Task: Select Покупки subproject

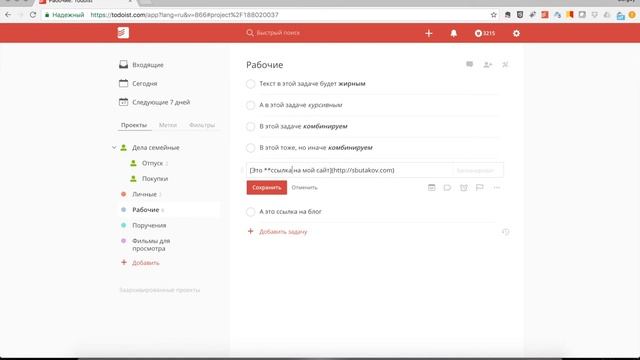Action: coord(155,179)
